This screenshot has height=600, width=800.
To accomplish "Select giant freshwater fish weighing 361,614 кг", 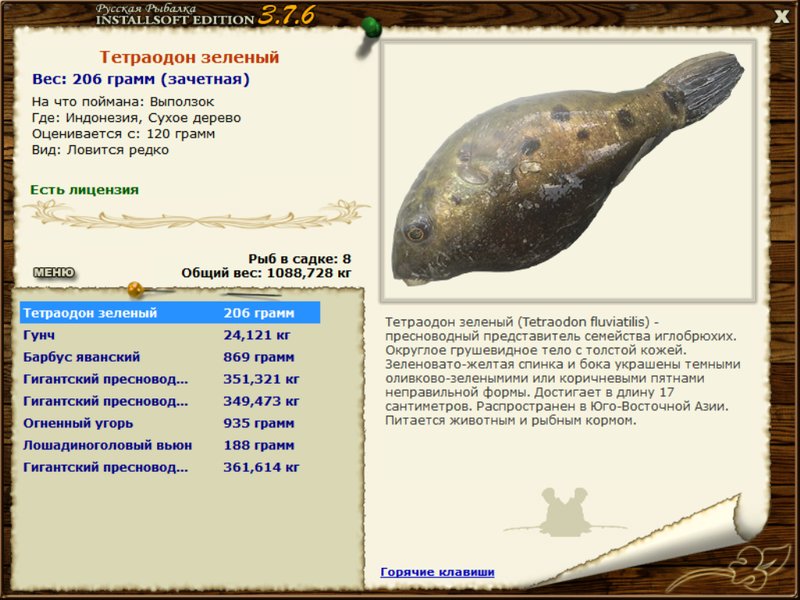I will pyautogui.click(x=170, y=467).
